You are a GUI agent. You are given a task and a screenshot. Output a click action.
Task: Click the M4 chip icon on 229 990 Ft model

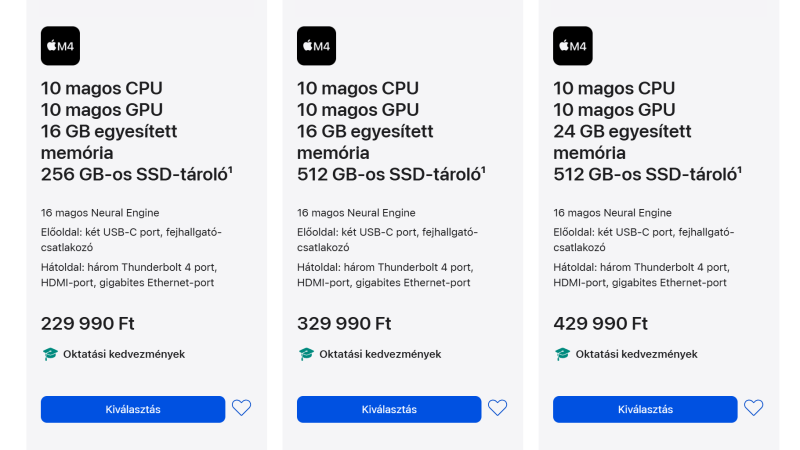pyautogui.click(x=60, y=46)
